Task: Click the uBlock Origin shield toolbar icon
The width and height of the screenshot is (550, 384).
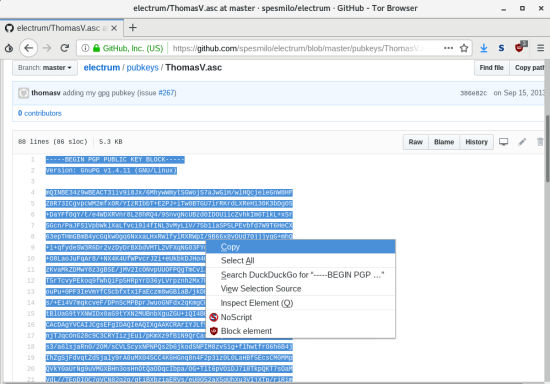Action: [520, 47]
